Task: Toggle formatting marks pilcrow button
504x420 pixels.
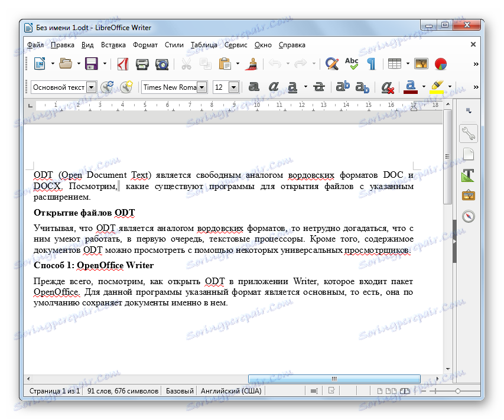Action: pos(371,64)
